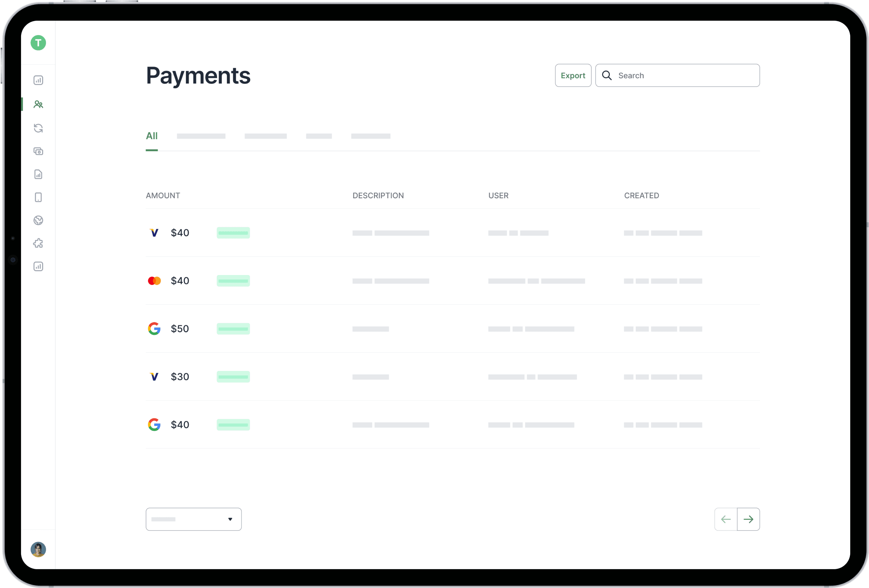Click the puzzle piece integrations icon
The width and height of the screenshot is (869, 588).
pos(38,243)
